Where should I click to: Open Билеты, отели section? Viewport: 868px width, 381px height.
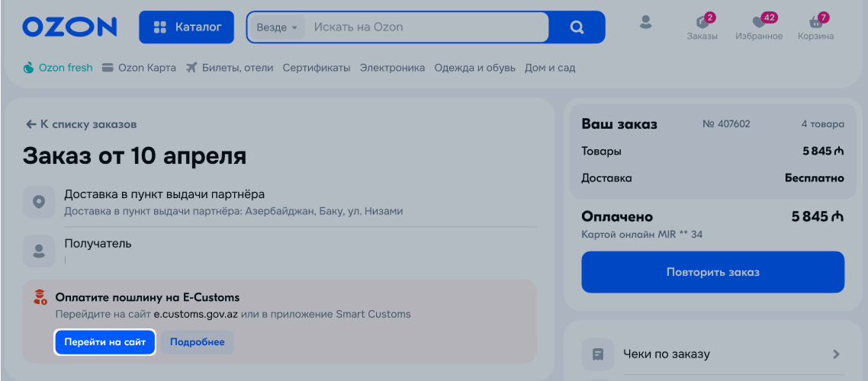230,68
